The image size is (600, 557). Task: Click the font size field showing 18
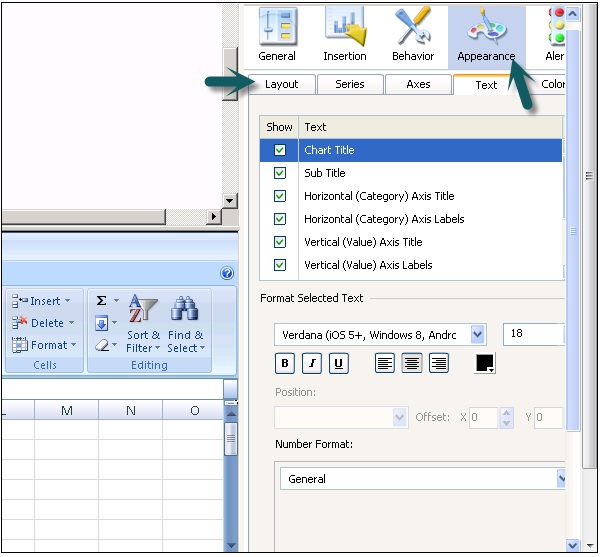[533, 334]
